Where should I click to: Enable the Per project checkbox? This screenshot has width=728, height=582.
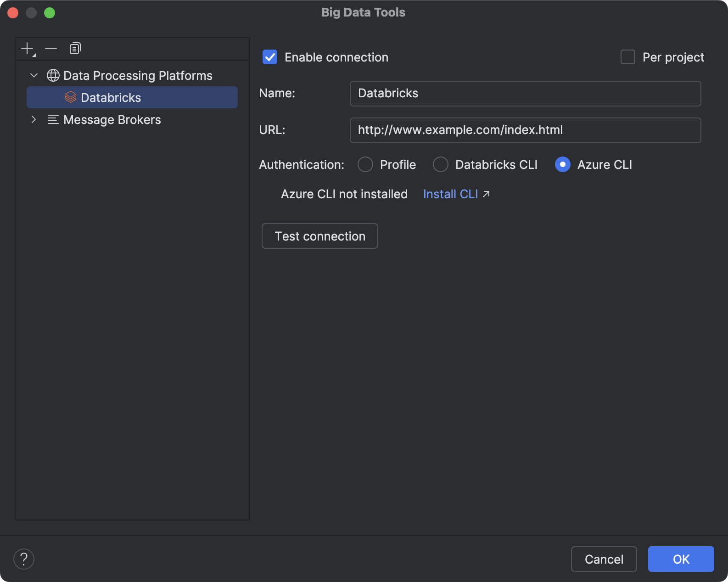(x=627, y=57)
